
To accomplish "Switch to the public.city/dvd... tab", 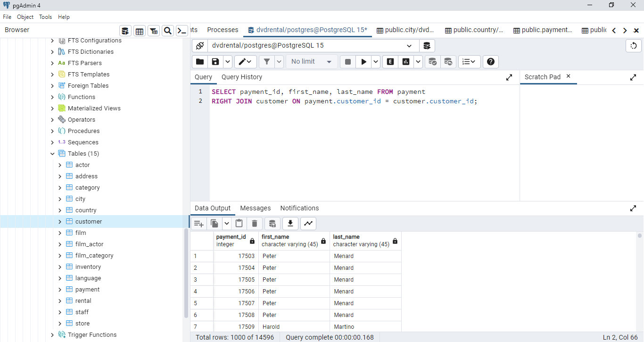I will (405, 30).
